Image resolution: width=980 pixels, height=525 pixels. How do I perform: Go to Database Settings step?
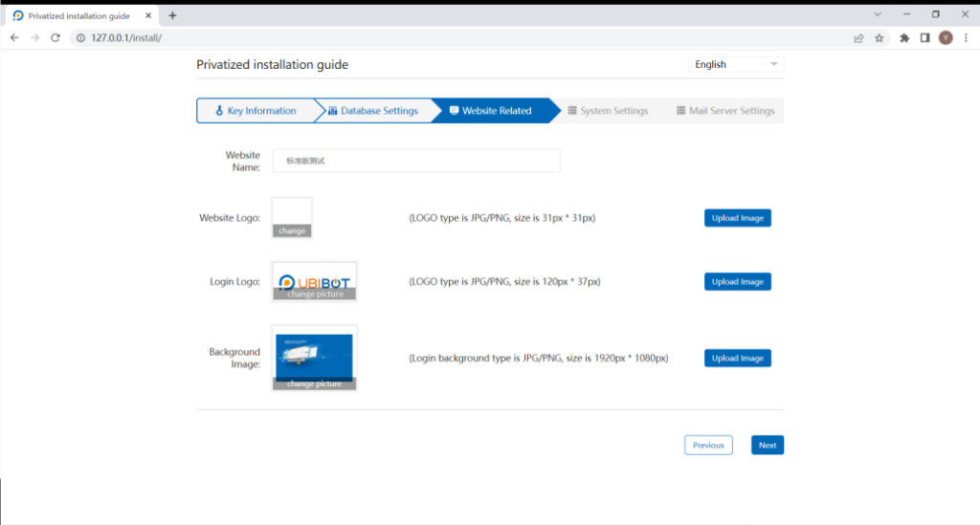(x=373, y=111)
